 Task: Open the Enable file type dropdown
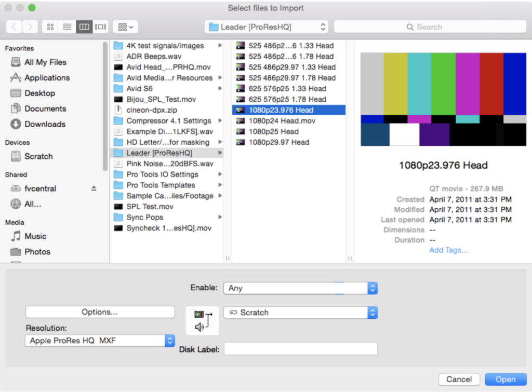(x=300, y=288)
